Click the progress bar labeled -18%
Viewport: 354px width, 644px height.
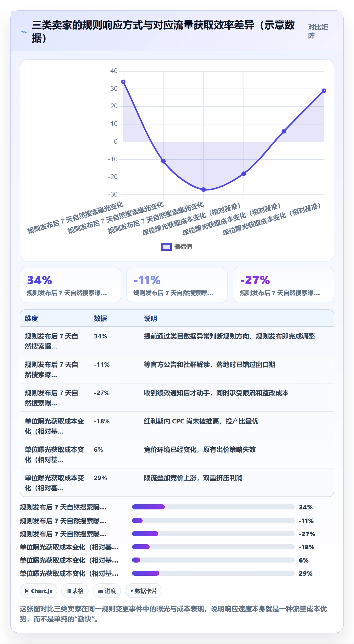pos(213,547)
